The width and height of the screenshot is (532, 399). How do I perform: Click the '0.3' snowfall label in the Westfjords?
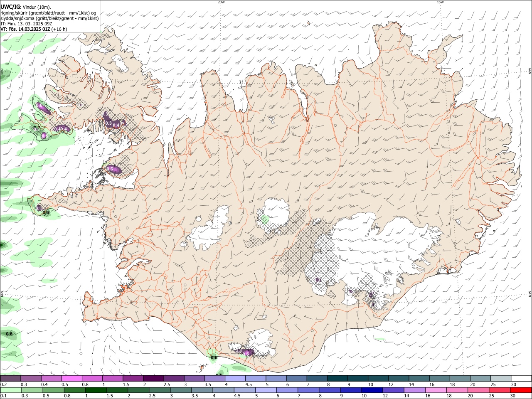click(x=108, y=123)
